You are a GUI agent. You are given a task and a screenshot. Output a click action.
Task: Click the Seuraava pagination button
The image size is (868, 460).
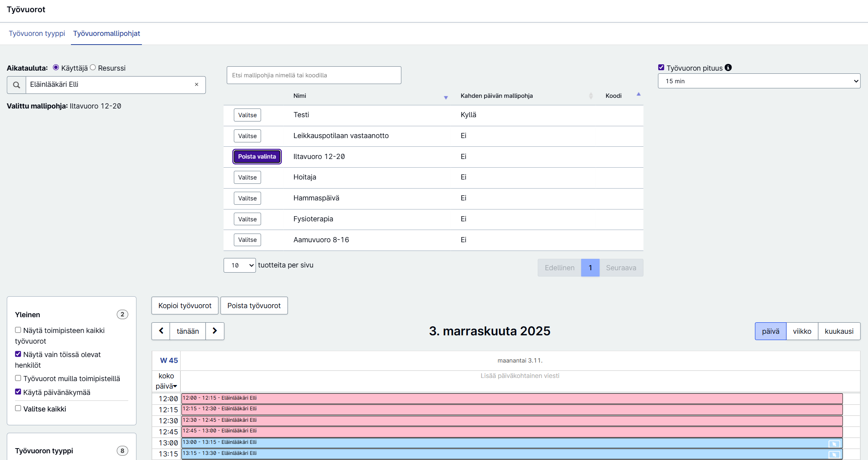point(621,268)
